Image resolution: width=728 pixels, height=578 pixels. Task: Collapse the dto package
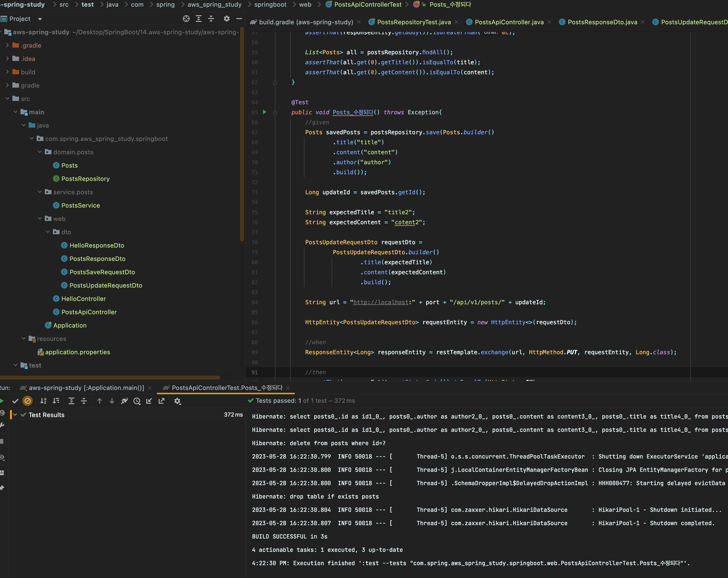[x=48, y=232]
